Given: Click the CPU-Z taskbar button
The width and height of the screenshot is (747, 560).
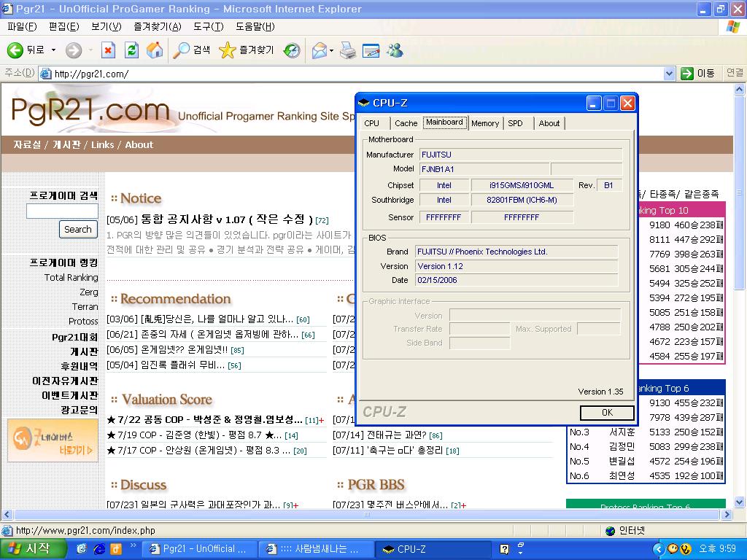Looking at the screenshot, I should (x=433, y=549).
